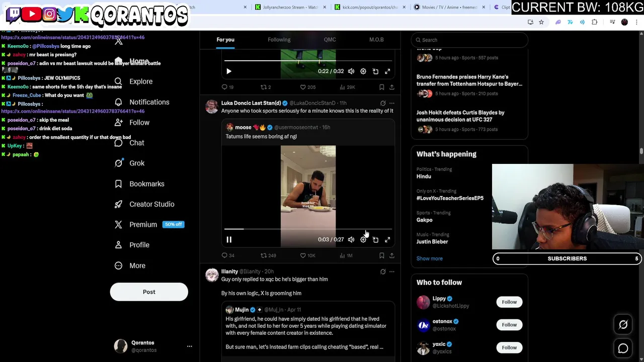This screenshot has height=362, width=644.
Task: Follow yoxic
Action: click(509, 347)
